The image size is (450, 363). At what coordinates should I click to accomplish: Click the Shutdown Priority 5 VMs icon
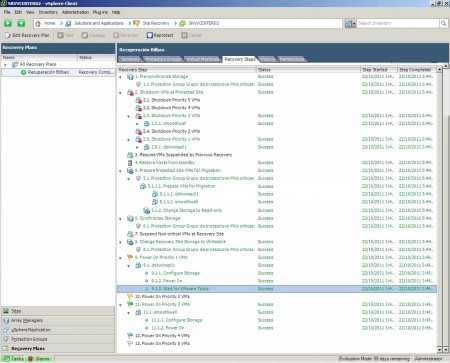[138, 100]
